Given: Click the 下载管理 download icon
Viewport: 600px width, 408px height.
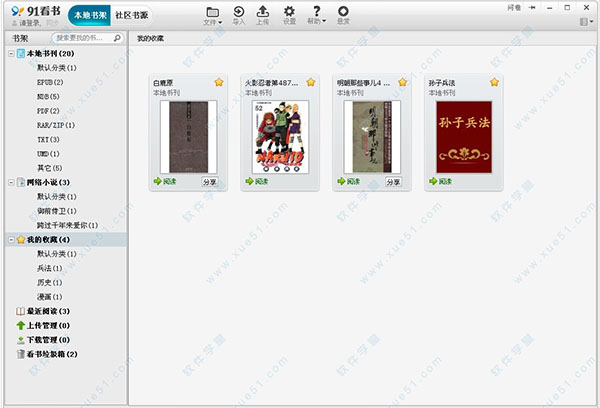Looking at the screenshot, I should (x=20, y=340).
